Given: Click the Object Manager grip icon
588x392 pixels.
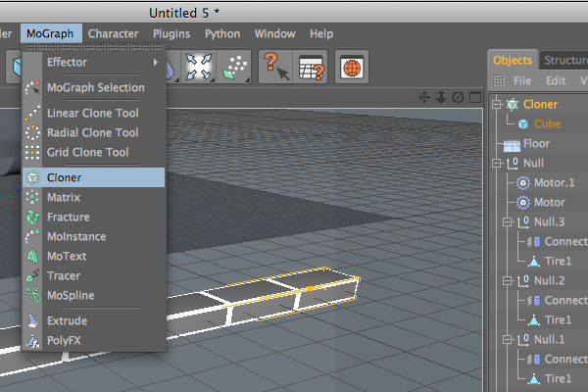Looking at the screenshot, I should pos(499,80).
